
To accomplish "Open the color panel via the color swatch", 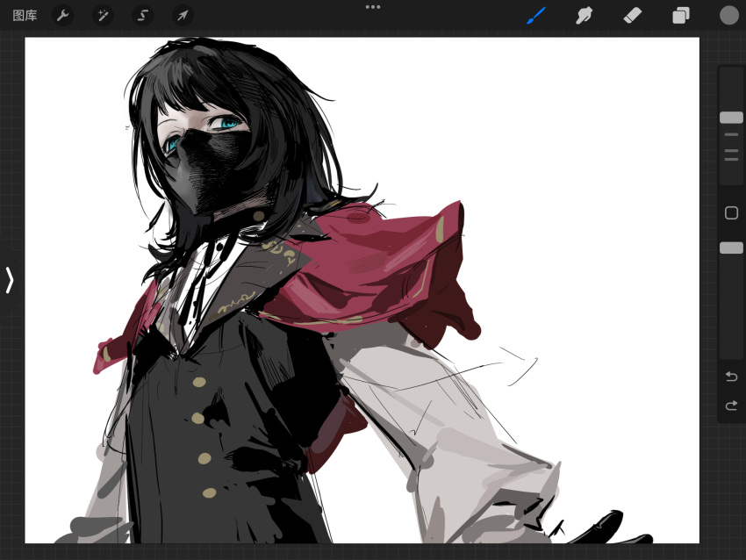I will [x=728, y=15].
